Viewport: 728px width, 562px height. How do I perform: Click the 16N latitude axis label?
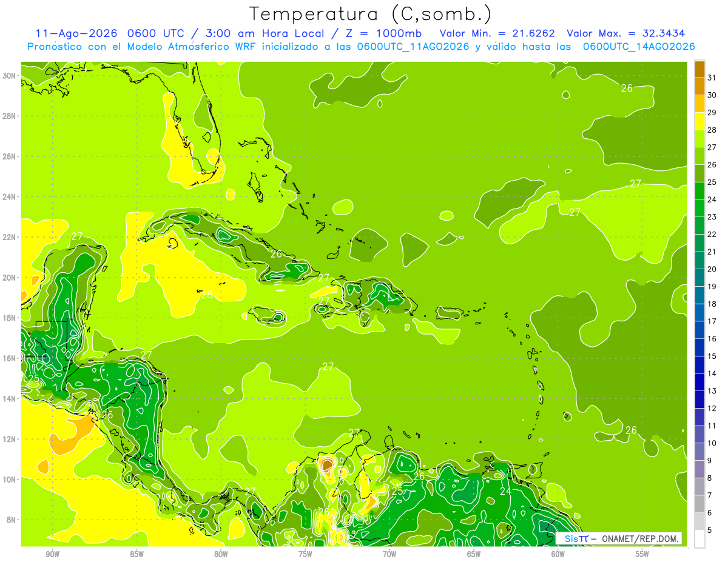point(10,358)
